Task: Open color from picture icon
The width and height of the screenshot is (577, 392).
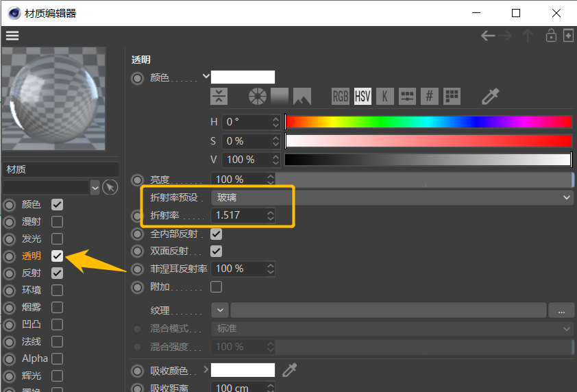Action: (x=302, y=97)
